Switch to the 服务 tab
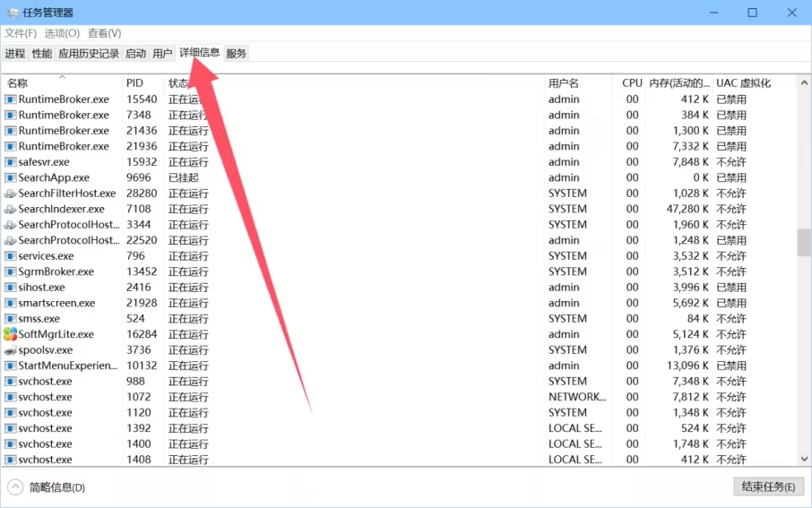This screenshot has width=812, height=508. [236, 54]
